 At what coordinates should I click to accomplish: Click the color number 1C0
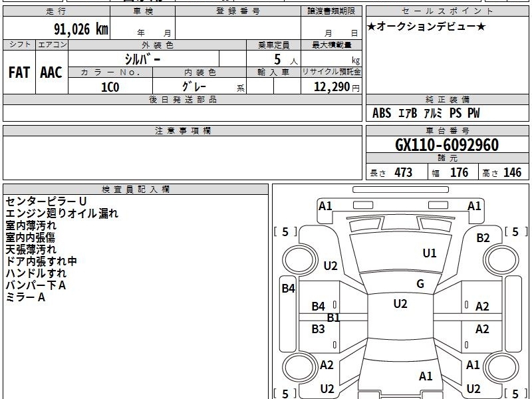pyautogui.click(x=110, y=87)
